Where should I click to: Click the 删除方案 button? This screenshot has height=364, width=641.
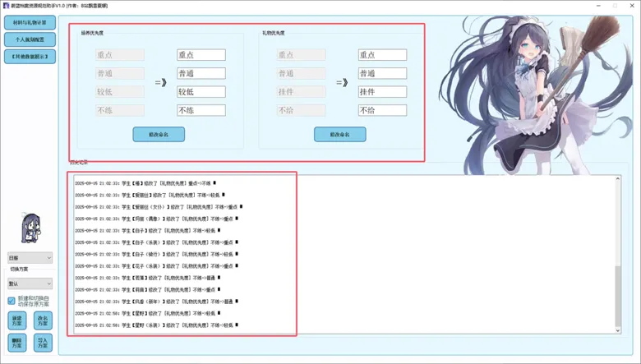coord(16,343)
